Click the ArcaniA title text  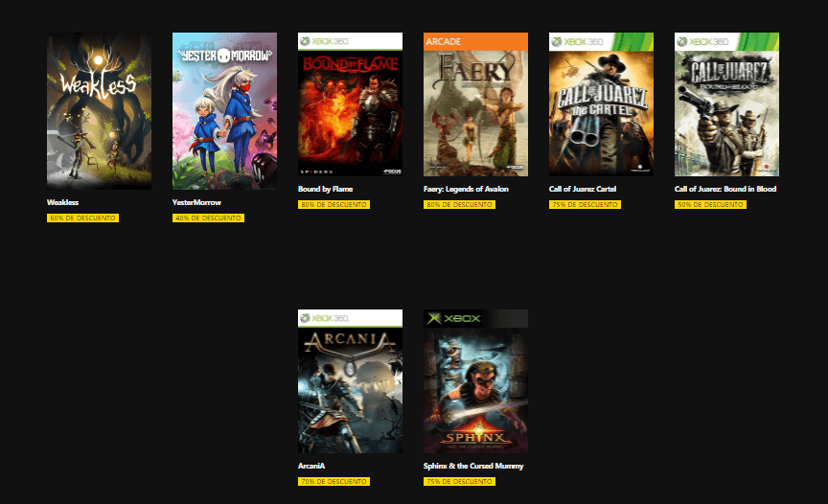click(311, 466)
